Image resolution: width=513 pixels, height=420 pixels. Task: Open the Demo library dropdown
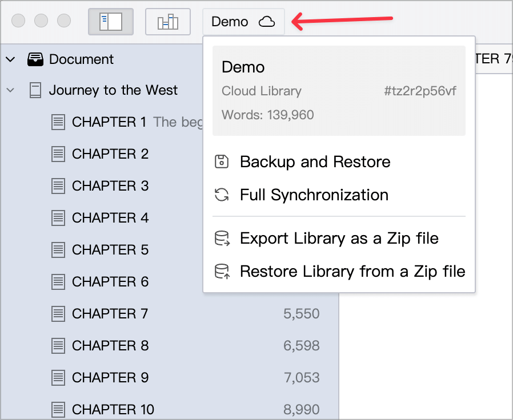tap(243, 22)
